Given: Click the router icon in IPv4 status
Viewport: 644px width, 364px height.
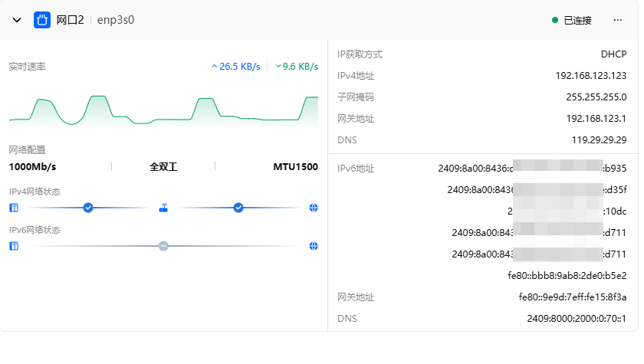Looking at the screenshot, I should click(x=163, y=208).
